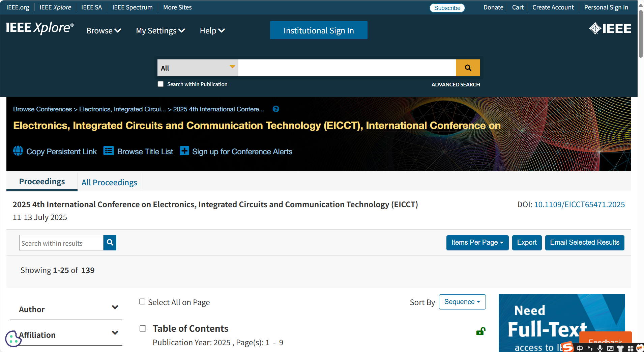Click the Create Account link
The width and height of the screenshot is (644, 352).
(553, 7)
